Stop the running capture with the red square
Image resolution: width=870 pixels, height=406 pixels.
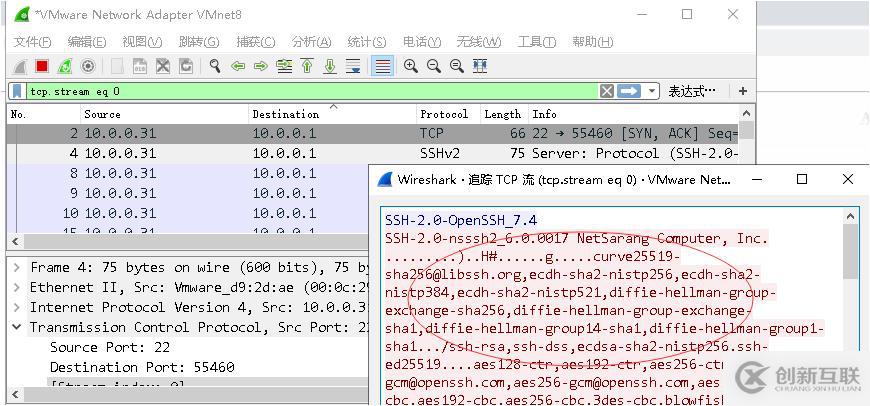point(42,67)
